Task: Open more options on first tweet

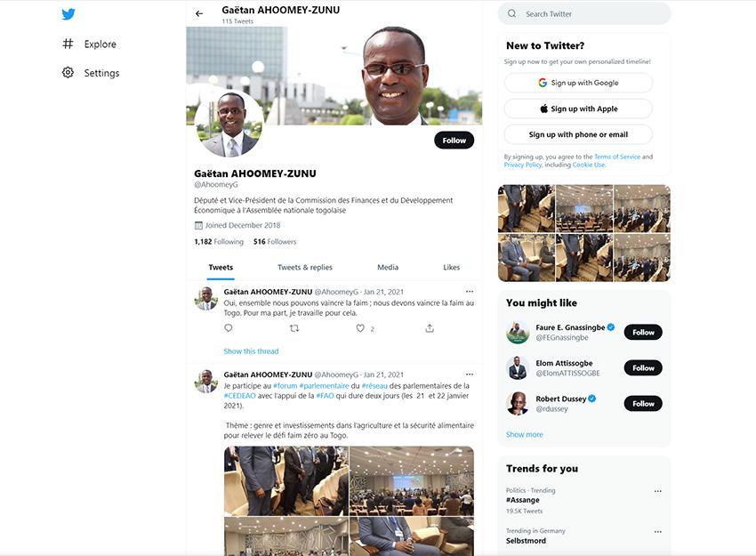Action: point(470,291)
